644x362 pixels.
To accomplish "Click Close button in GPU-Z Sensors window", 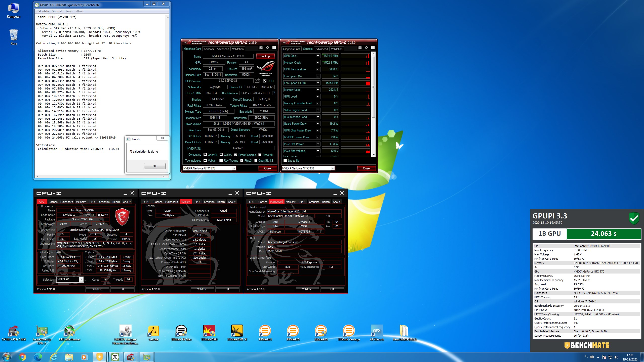I will [x=366, y=168].
